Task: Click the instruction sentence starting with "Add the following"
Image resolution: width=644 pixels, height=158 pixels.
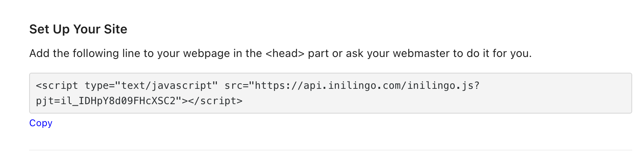Action: [x=280, y=53]
